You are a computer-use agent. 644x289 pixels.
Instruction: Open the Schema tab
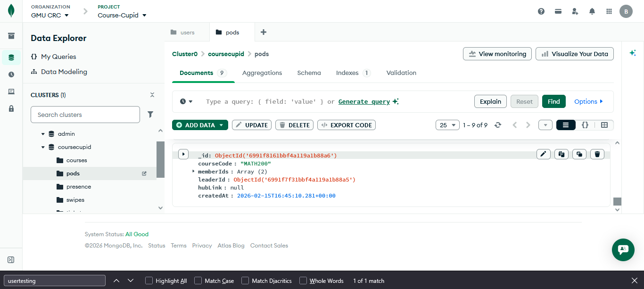(x=309, y=73)
